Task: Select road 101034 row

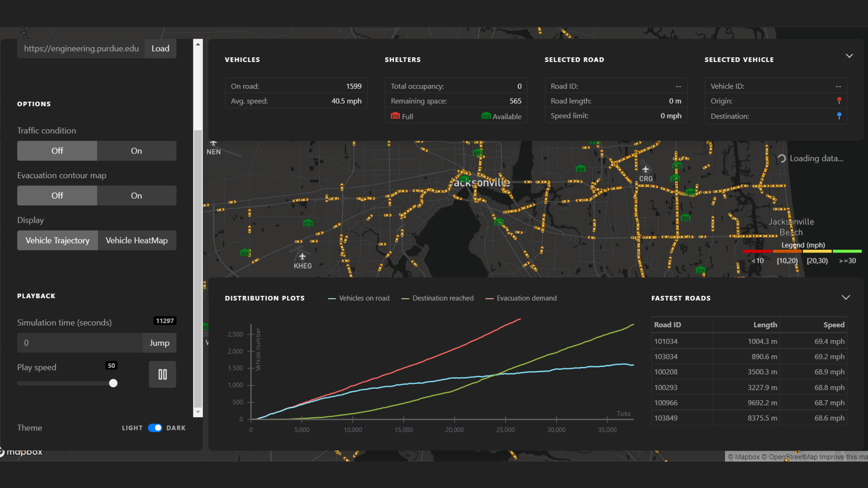Action: tap(749, 341)
